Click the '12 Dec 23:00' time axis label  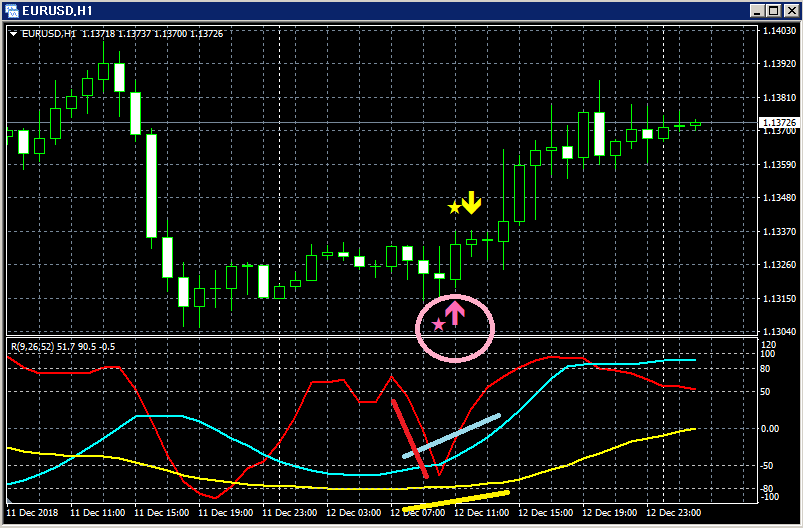pos(673,513)
